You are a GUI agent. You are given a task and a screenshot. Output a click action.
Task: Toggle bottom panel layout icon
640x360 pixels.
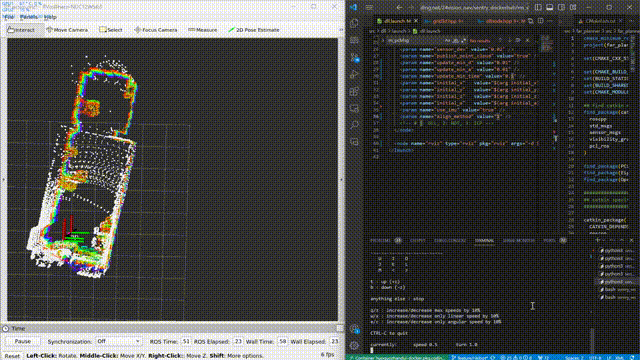click(x=550, y=7)
